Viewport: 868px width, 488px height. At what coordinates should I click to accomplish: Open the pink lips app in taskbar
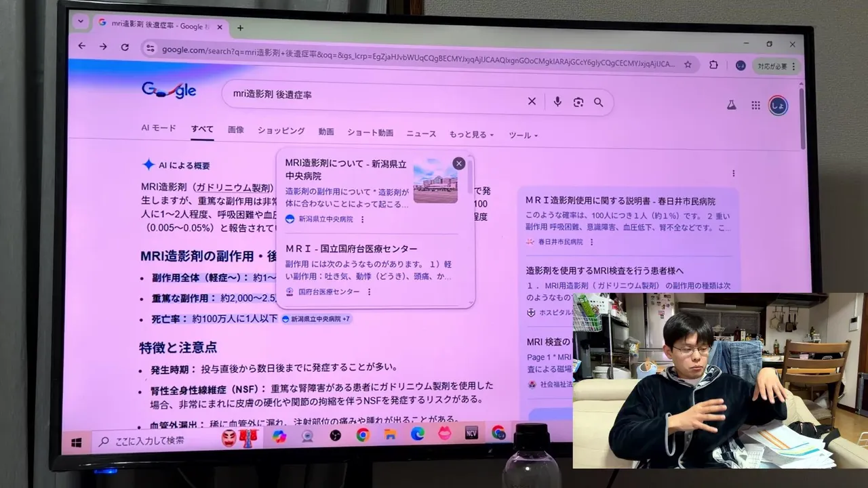coord(445,434)
